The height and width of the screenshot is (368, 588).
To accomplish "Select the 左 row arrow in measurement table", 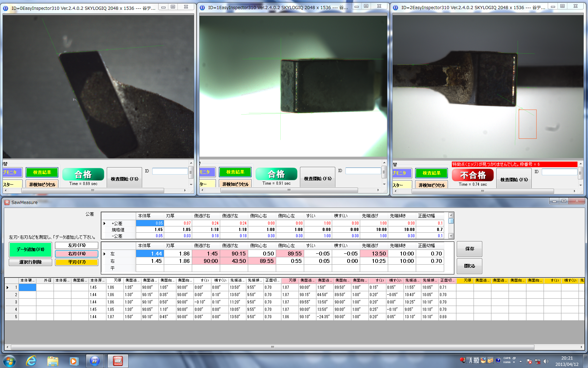I will coord(104,254).
